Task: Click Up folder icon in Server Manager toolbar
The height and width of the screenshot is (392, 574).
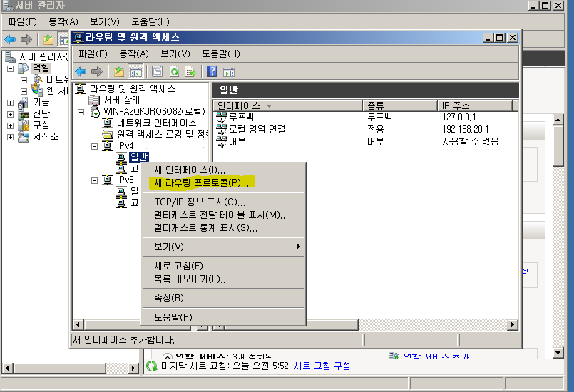Action: pyautogui.click(x=48, y=39)
